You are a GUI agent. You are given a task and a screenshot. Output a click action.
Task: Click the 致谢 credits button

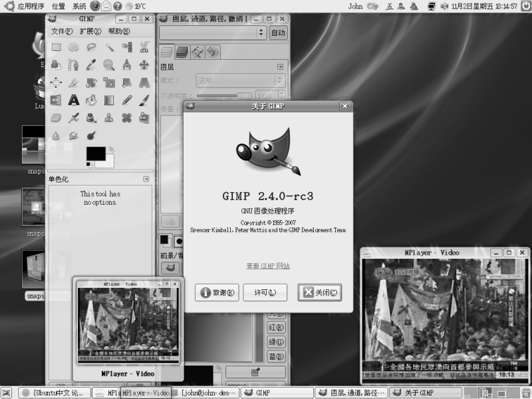click(217, 293)
